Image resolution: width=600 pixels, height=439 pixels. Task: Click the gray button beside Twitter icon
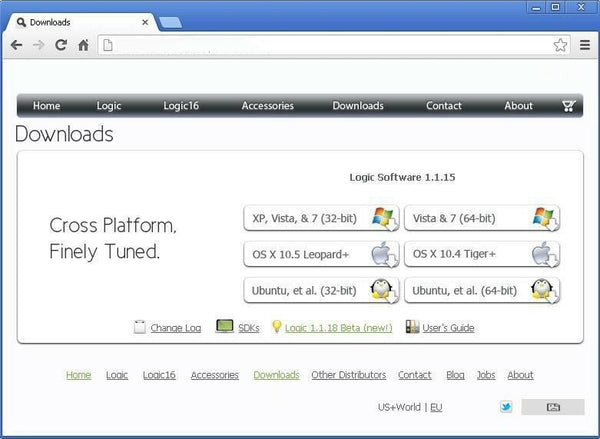click(x=553, y=407)
